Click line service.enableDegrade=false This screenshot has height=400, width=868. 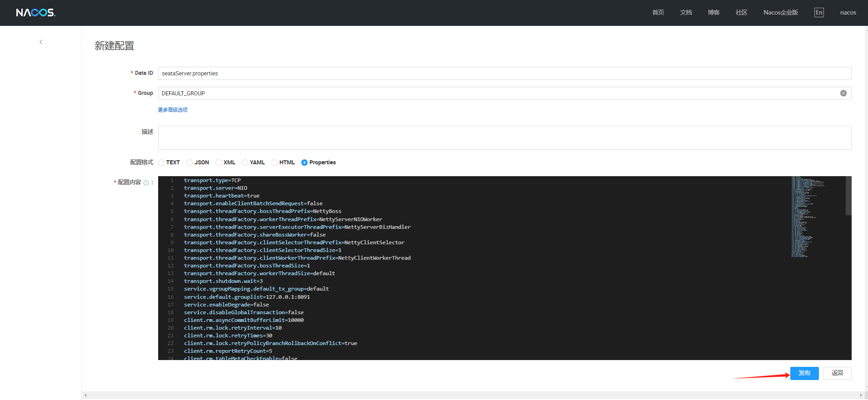coord(226,305)
